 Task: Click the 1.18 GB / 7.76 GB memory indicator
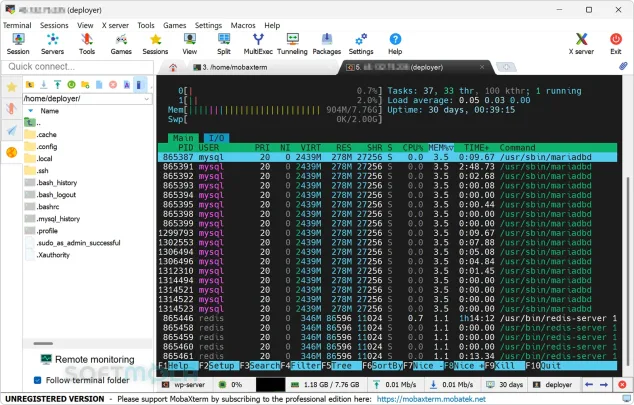coord(325,384)
